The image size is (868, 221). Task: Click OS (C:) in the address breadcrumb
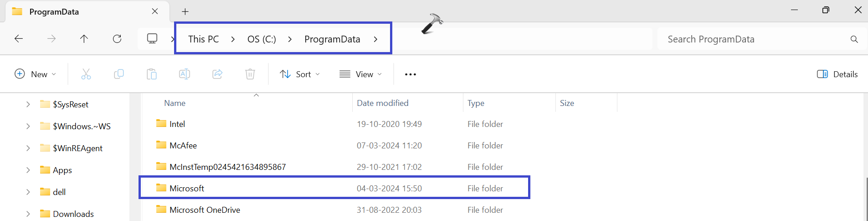pos(262,39)
